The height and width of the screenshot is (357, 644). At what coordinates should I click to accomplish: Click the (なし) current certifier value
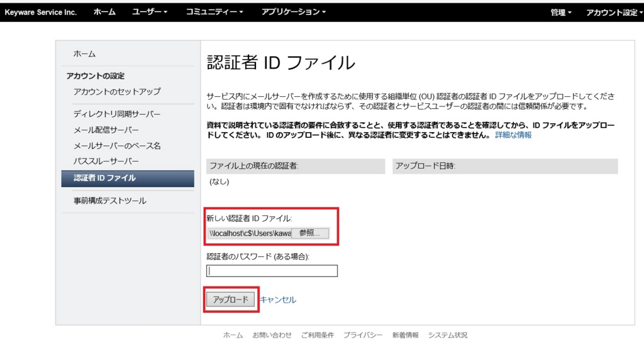tap(219, 182)
